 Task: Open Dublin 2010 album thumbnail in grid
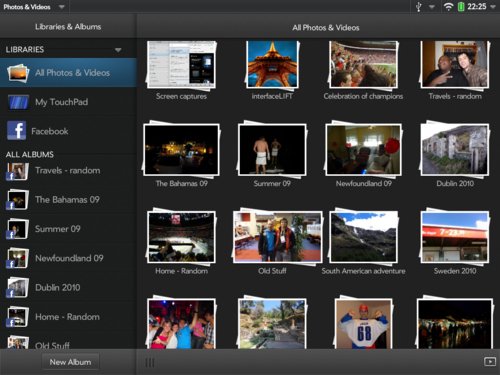pyautogui.click(x=455, y=149)
